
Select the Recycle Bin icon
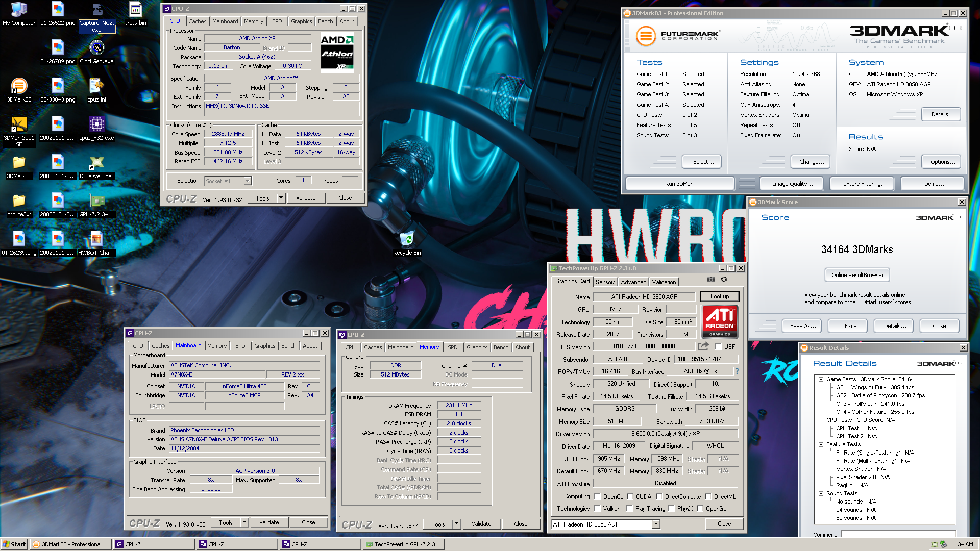click(x=407, y=243)
